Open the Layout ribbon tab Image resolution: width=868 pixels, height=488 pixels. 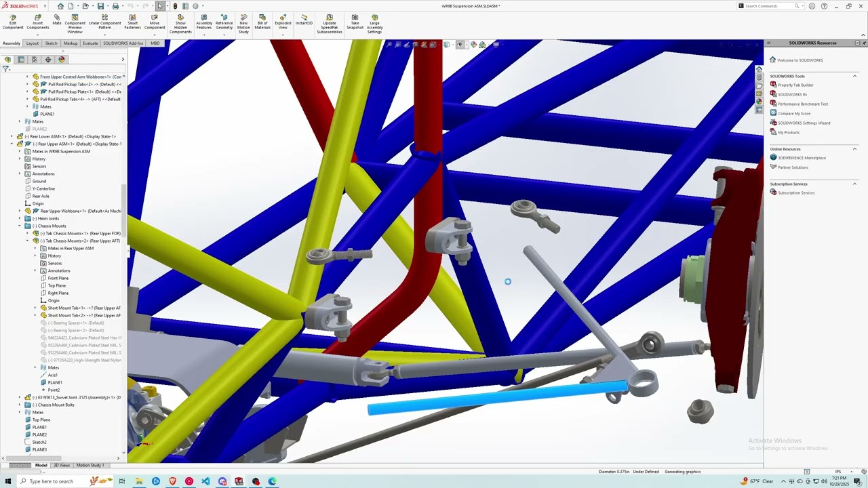click(x=33, y=43)
